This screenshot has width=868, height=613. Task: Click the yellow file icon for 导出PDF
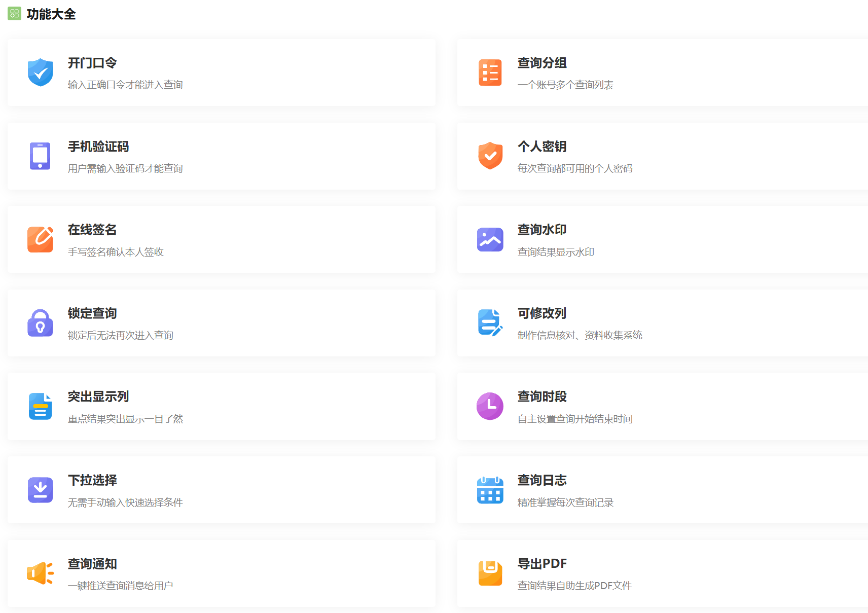coord(490,573)
